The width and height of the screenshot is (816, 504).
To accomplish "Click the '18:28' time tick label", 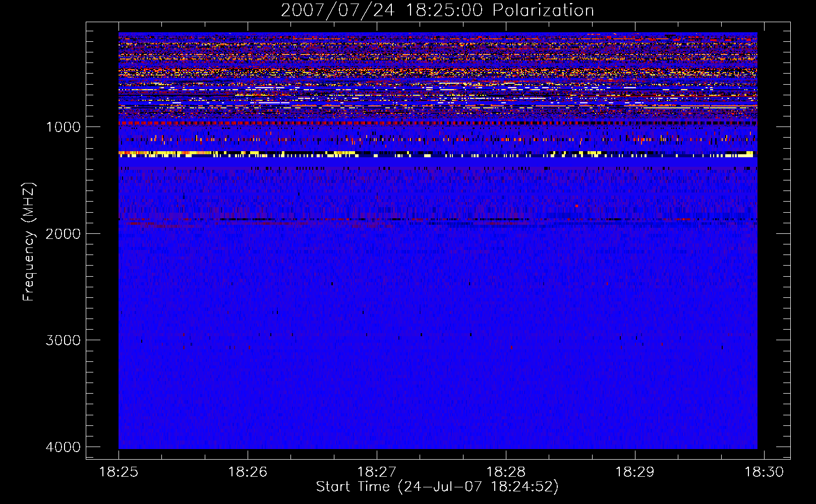I will (505, 472).
